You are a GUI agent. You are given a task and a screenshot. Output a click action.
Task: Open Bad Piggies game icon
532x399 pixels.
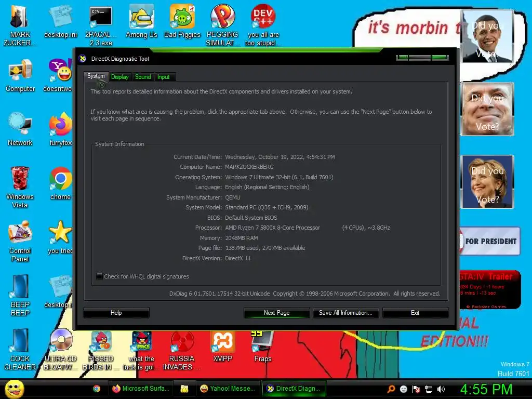(182, 21)
